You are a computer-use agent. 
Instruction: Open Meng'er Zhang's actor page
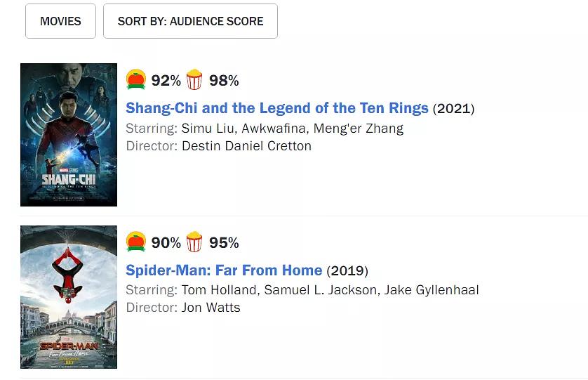(x=359, y=129)
